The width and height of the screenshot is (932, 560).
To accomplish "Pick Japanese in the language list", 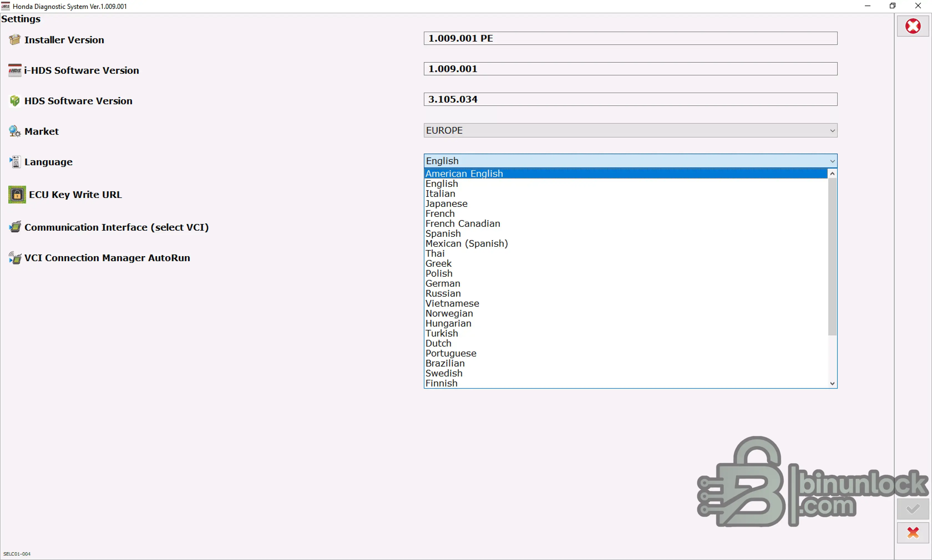I will tap(626, 204).
